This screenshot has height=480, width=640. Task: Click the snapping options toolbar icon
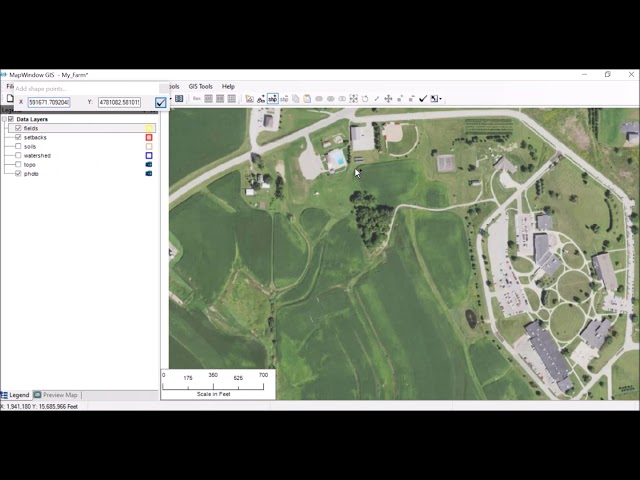tap(434, 99)
